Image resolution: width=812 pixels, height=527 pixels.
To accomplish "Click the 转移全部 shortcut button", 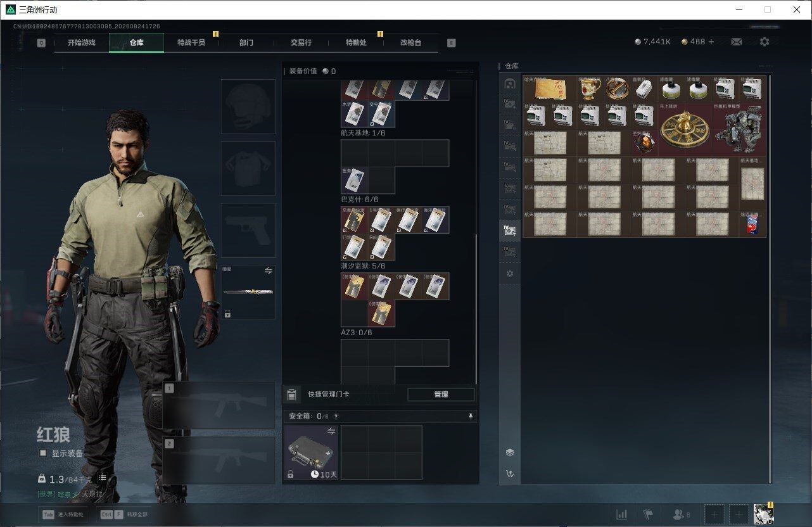I will point(124,514).
